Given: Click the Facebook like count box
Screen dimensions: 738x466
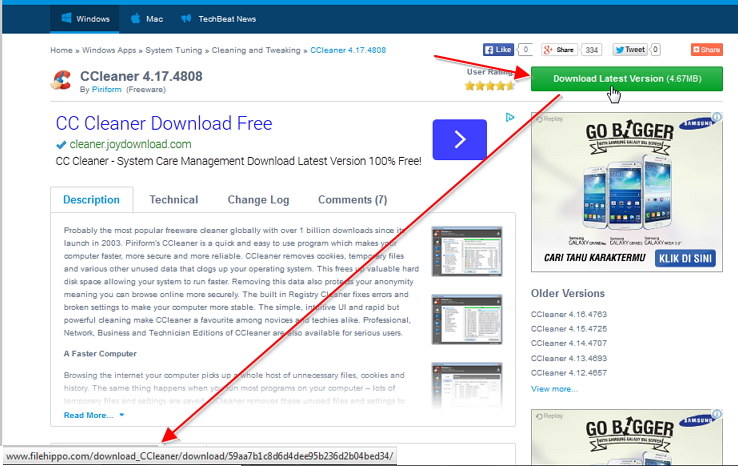Looking at the screenshot, I should coord(525,49).
